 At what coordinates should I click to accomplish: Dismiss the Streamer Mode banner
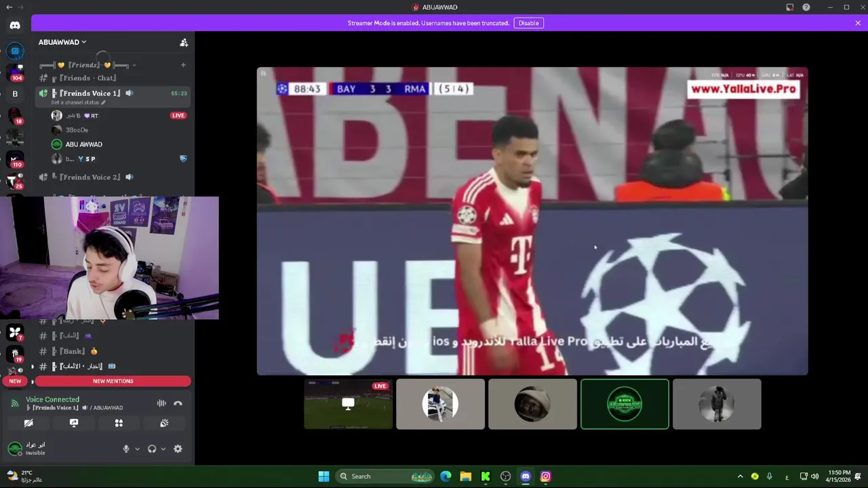coord(858,23)
